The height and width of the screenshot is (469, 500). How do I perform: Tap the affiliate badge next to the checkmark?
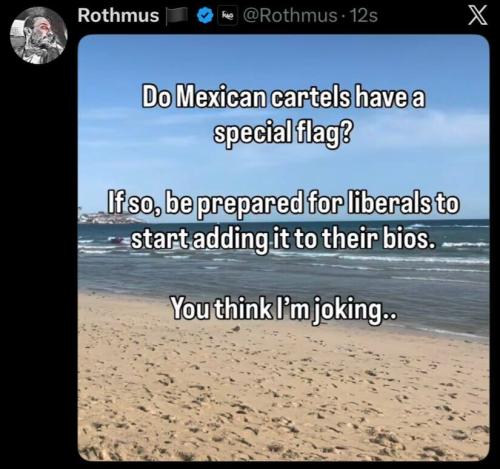click(x=227, y=16)
